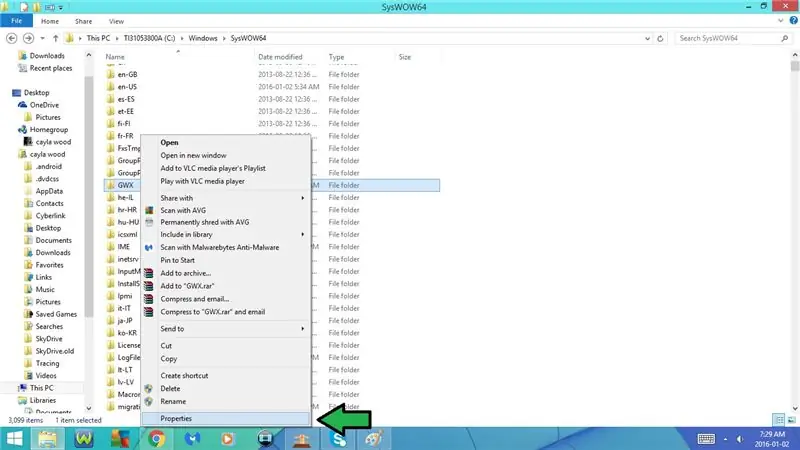The image size is (800, 450).
Task: Click the Back navigation arrow
Action: click(11, 38)
